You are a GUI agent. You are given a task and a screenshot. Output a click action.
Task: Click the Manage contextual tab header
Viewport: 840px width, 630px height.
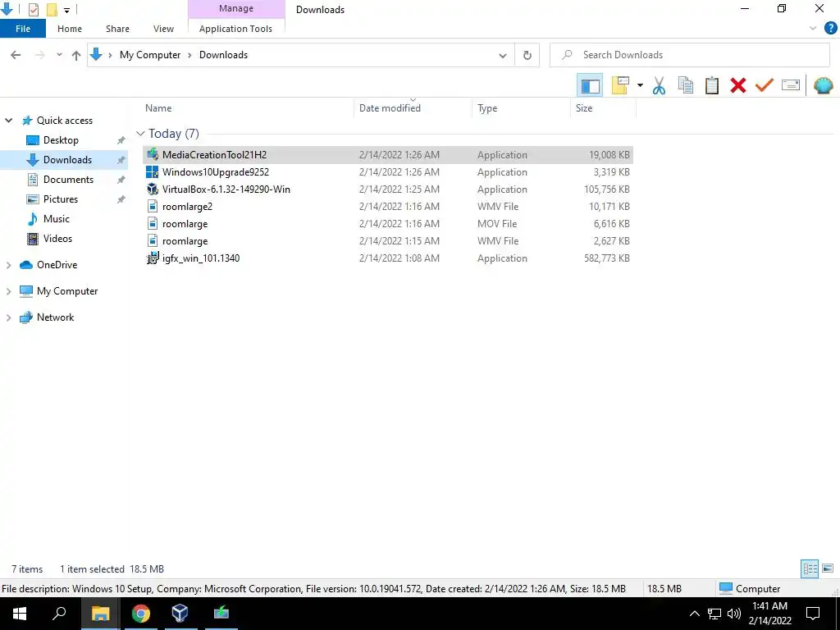point(236,8)
